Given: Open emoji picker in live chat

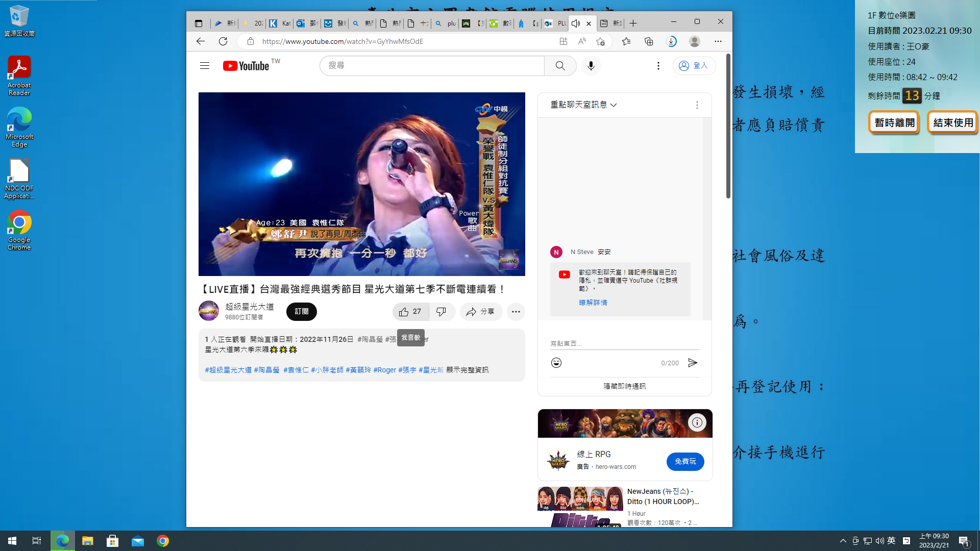Looking at the screenshot, I should point(556,363).
